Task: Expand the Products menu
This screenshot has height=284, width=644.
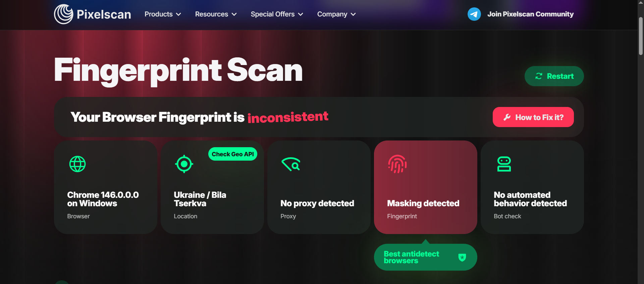Action: [x=163, y=14]
